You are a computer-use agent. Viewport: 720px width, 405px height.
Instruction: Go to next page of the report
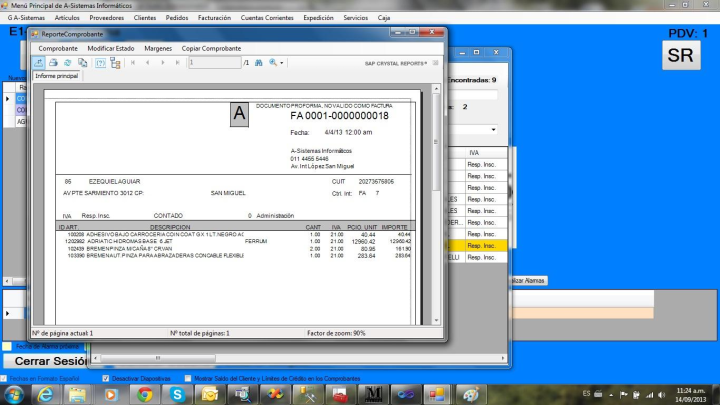coord(163,62)
